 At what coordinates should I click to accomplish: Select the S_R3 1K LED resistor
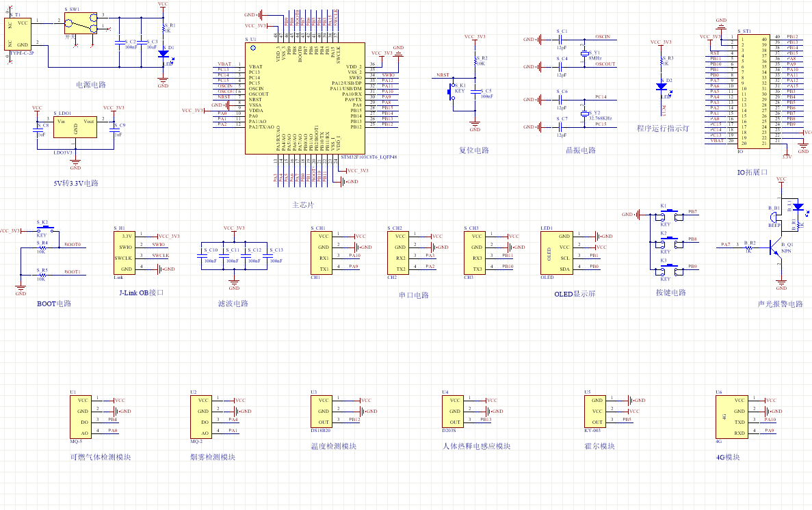[662, 61]
